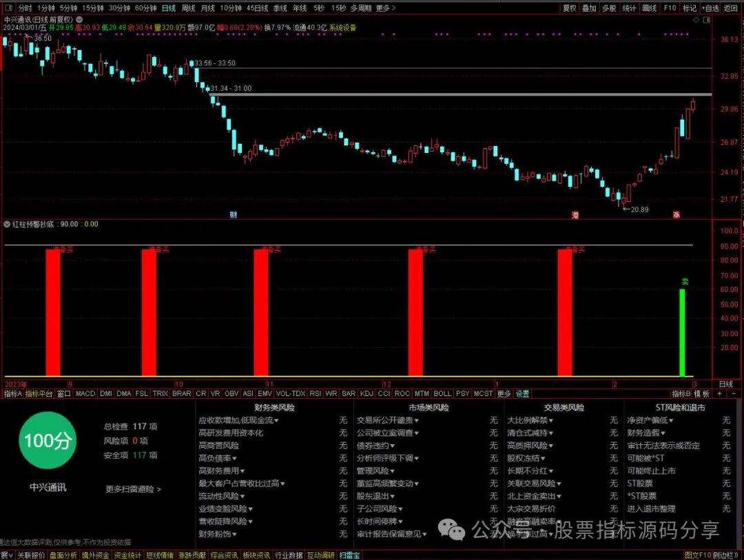
Task: Click the 涨 marker below the candles
Action: point(676,215)
